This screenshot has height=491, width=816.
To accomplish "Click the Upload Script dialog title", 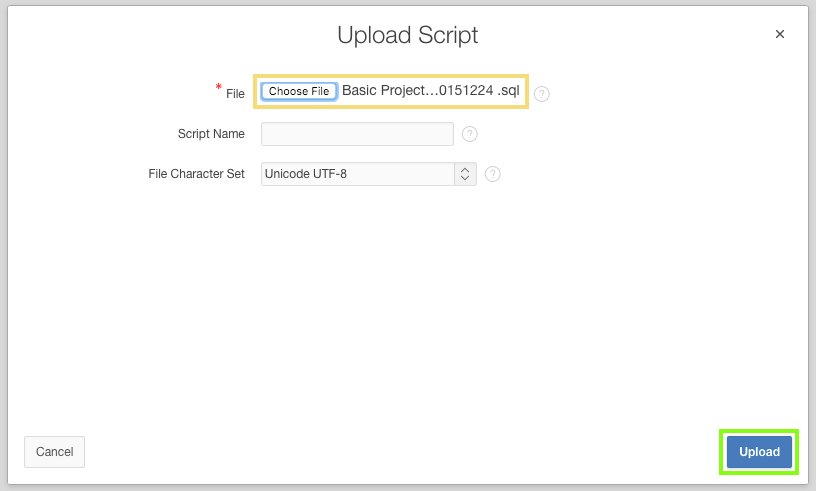I will pos(408,35).
